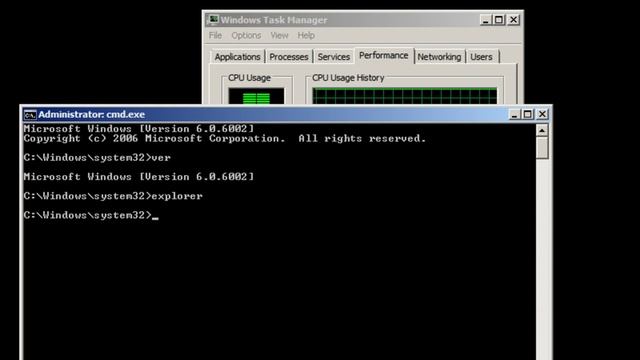Screen dimensions: 640x360
Task: Click the Administrator: cmd.exe title text
Action: (x=91, y=115)
